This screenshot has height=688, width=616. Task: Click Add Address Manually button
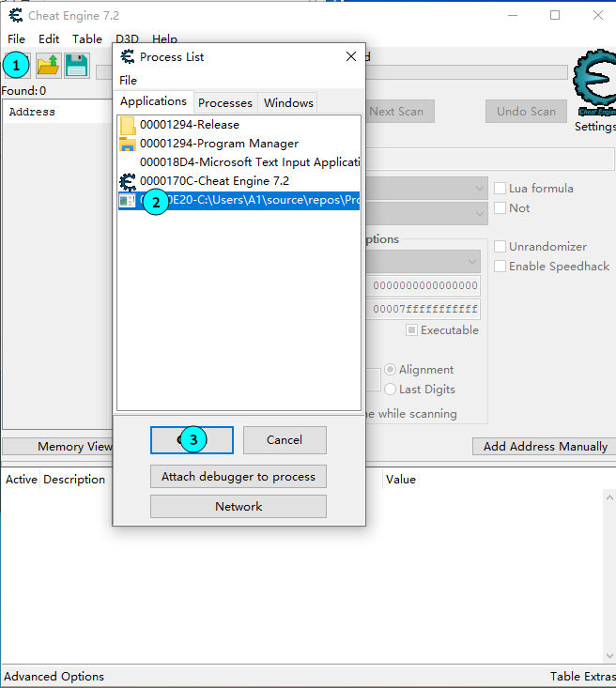pos(545,447)
